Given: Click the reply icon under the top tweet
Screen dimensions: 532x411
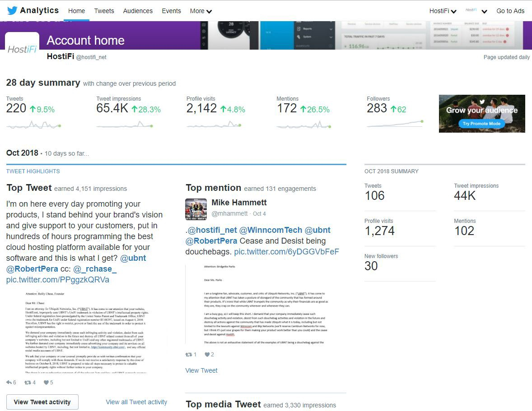Looking at the screenshot, I should point(9,382).
